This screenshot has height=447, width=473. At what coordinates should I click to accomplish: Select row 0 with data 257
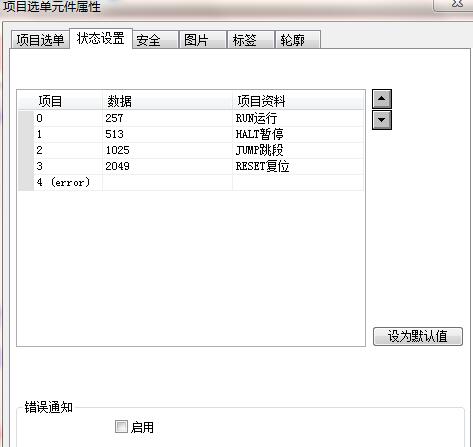191,118
